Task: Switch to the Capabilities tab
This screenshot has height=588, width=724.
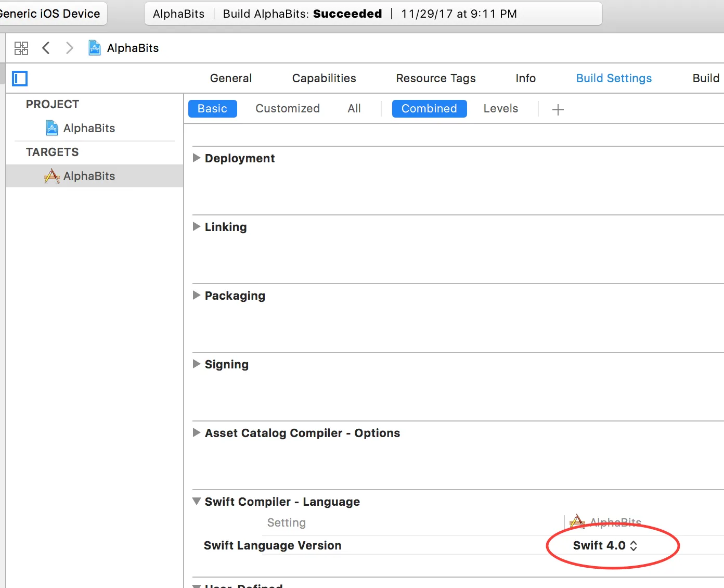Action: point(324,78)
